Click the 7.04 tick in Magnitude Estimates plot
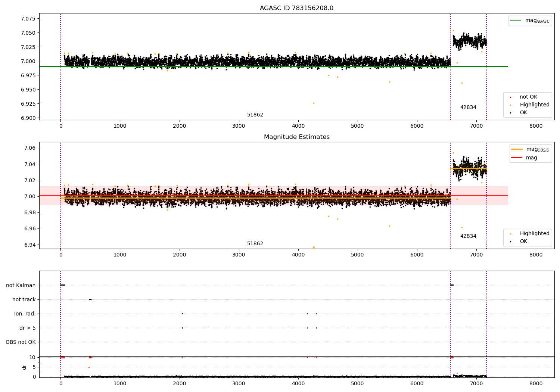The image size is (560, 392). click(29, 164)
